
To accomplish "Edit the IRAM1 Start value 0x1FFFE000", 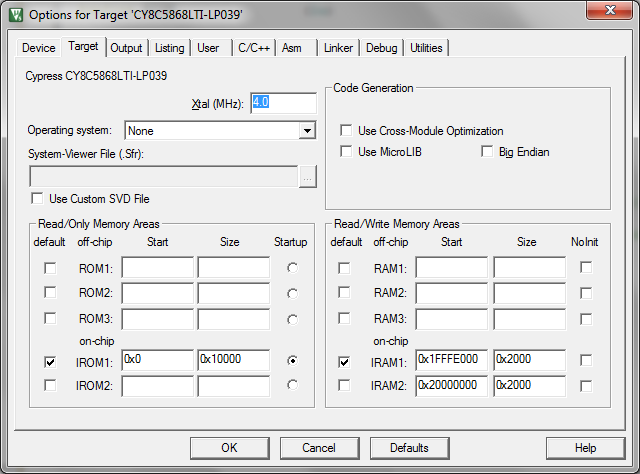I will coord(452,360).
